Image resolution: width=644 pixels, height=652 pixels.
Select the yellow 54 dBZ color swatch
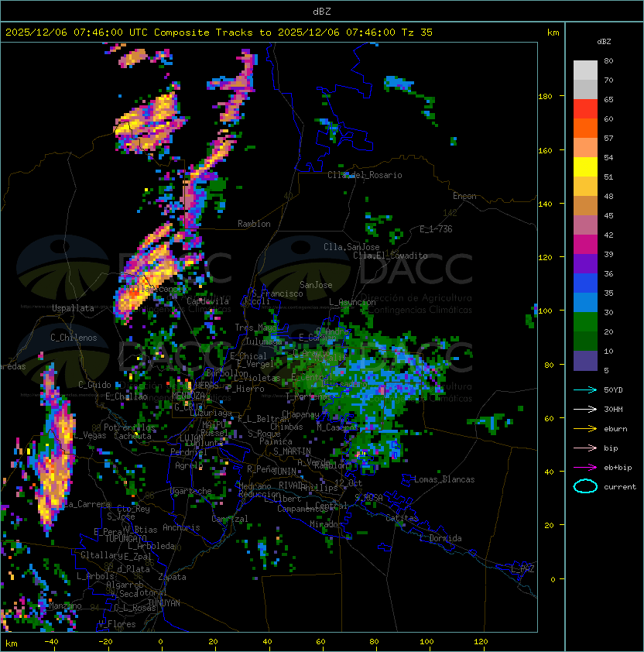coord(585,167)
